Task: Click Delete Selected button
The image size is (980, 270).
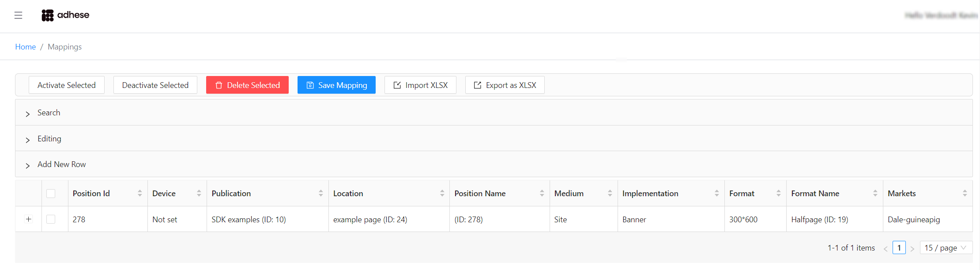Action: (x=247, y=85)
